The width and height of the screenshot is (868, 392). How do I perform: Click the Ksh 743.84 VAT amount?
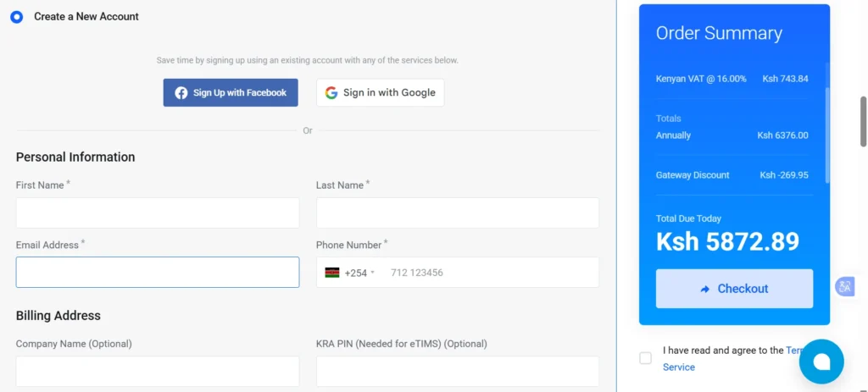[785, 79]
